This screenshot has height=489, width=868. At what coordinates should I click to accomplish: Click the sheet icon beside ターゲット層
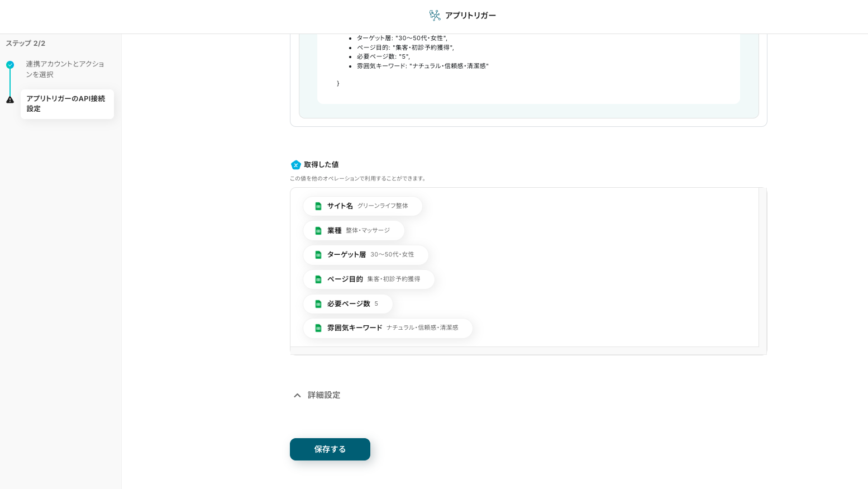point(318,255)
